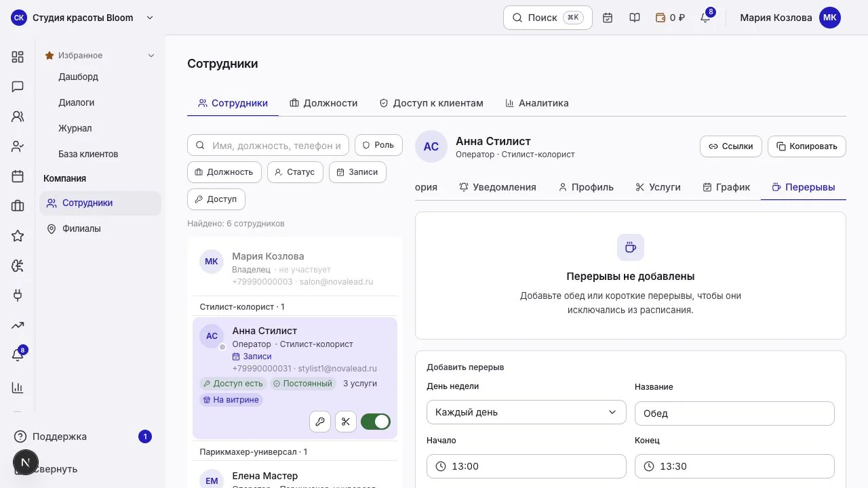The width and height of the screenshot is (868, 488).
Task: Click the Конец time field 13:30
Action: 734,466
